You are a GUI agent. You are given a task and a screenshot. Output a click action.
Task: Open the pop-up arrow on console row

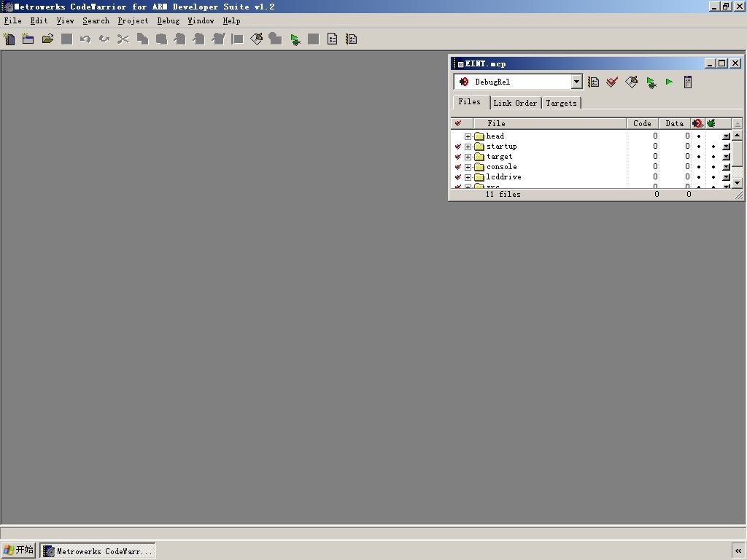[x=726, y=167]
